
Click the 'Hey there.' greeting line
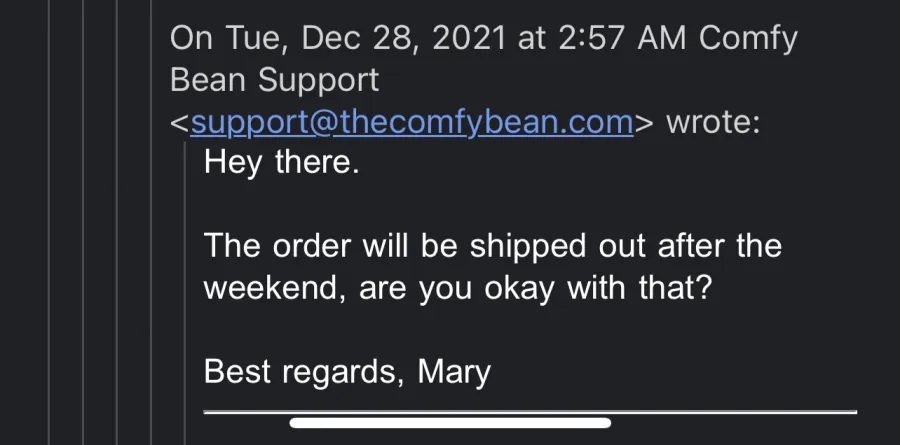281,162
